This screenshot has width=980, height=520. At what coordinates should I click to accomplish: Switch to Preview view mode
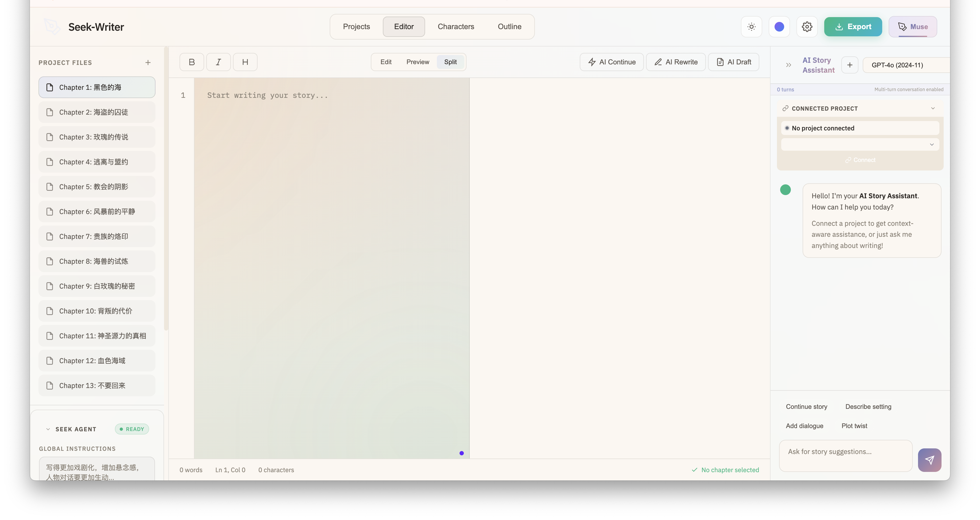tap(417, 62)
